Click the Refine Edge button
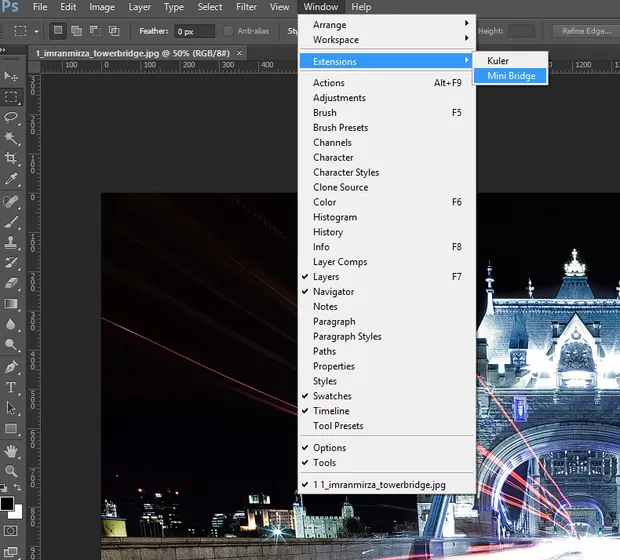This screenshot has width=620, height=560. point(586,31)
